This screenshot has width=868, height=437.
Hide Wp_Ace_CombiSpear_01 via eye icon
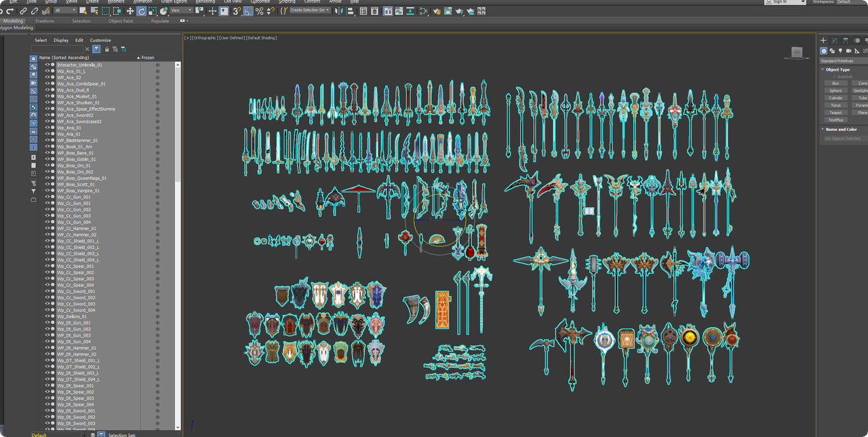[x=47, y=83]
